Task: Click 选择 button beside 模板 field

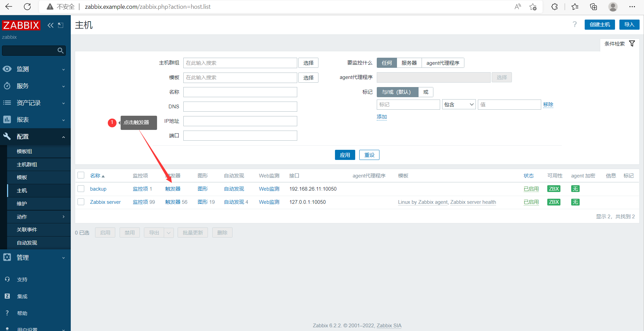Action: coord(308,78)
